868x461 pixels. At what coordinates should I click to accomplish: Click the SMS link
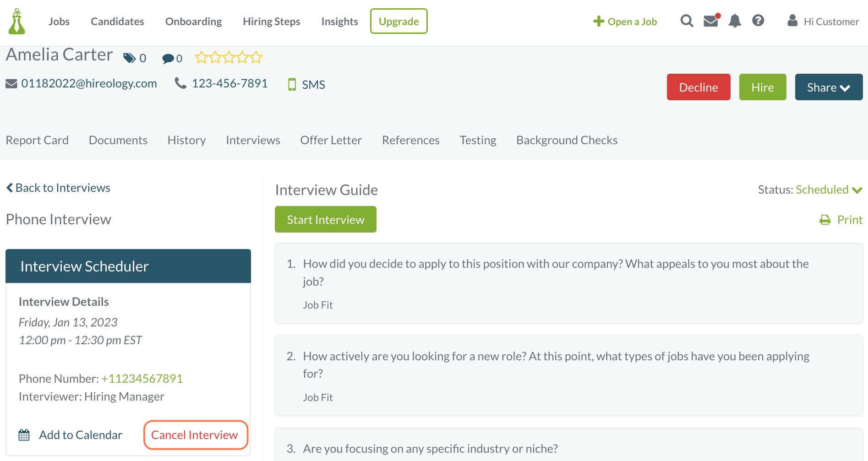point(313,85)
